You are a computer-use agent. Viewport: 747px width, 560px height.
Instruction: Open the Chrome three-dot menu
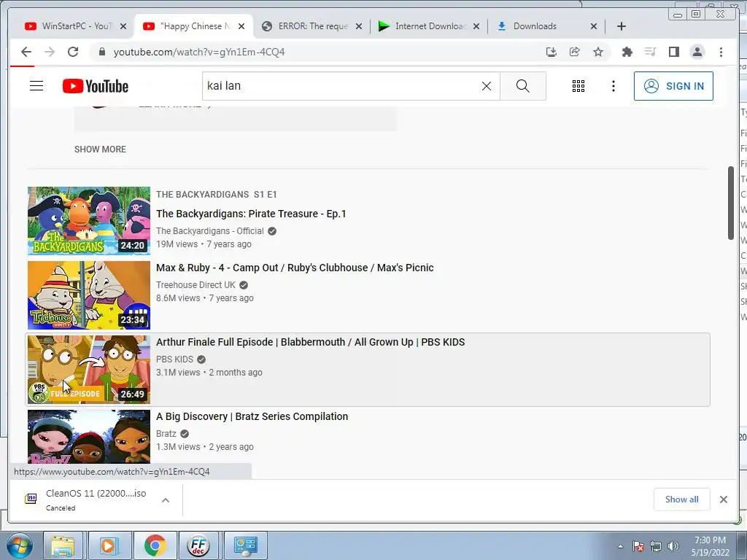pos(721,52)
